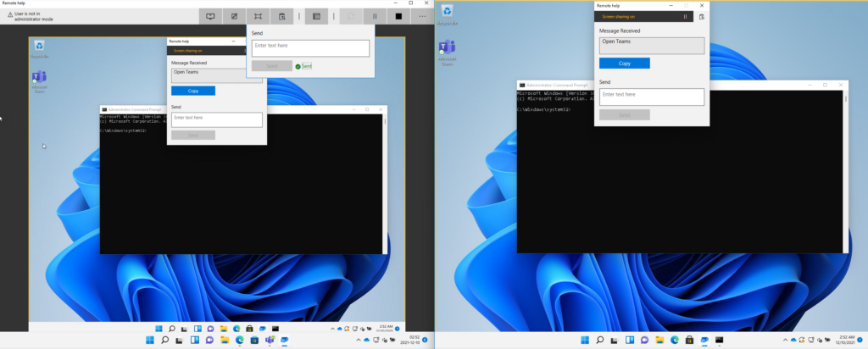
Task: Open Widgets on helper's bottom taskbar
Action: pyautogui.click(x=195, y=340)
